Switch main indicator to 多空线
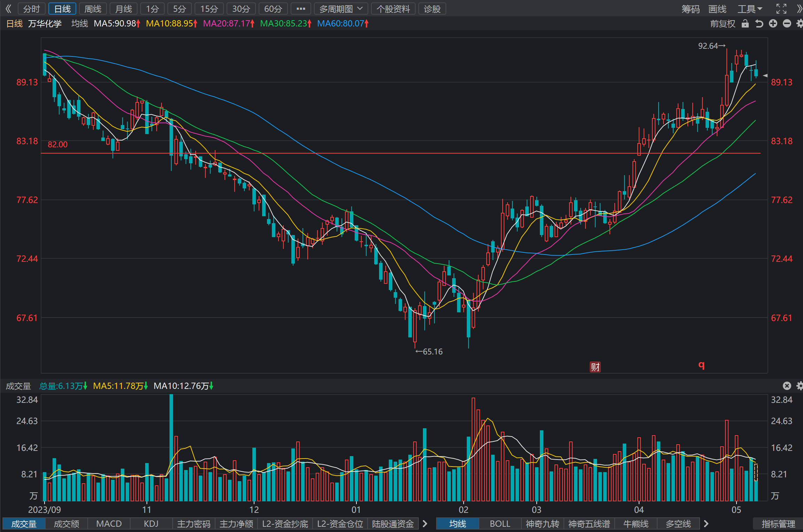Viewport: 803px width, 532px height. [x=678, y=524]
